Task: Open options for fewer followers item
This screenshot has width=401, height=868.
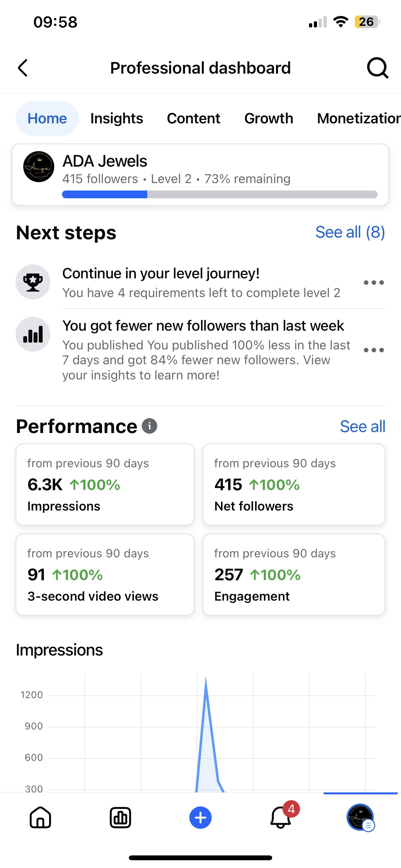Action: click(x=374, y=350)
